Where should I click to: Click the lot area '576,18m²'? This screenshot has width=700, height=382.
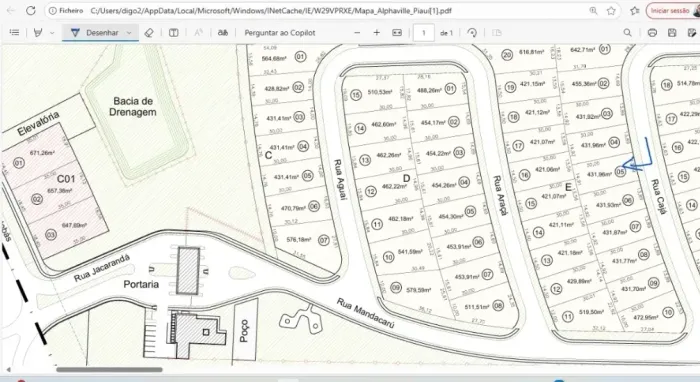[299, 240]
